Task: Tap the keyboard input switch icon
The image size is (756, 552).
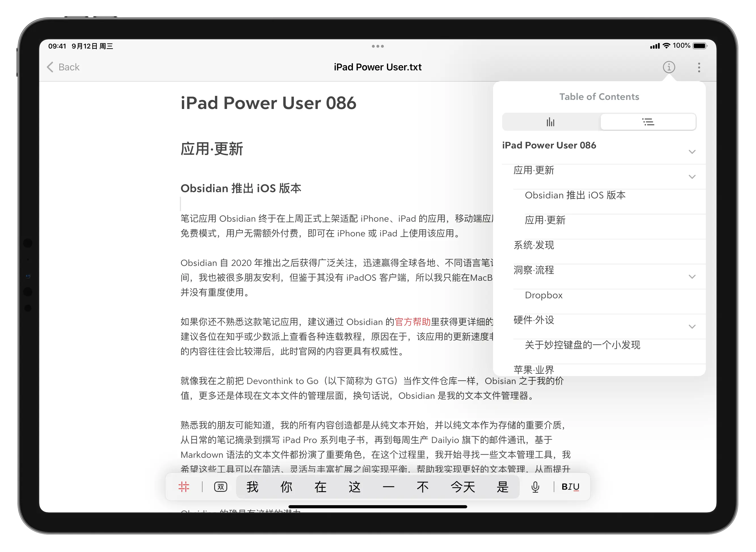Action: [x=220, y=486]
